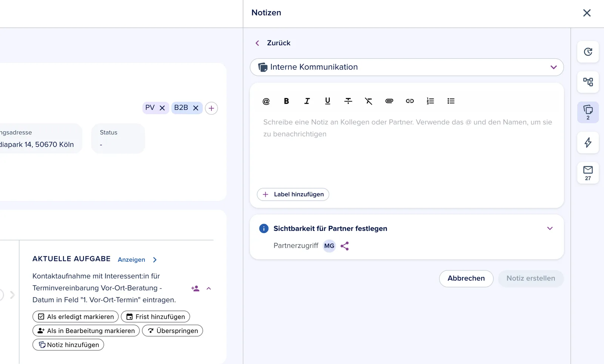The image size is (604, 364).
Task: Click the share icon next to Partnerzugriff
Action: pos(345,246)
